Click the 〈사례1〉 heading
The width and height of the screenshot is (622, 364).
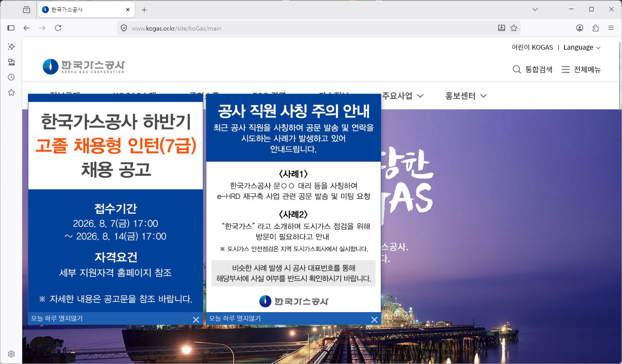click(294, 173)
